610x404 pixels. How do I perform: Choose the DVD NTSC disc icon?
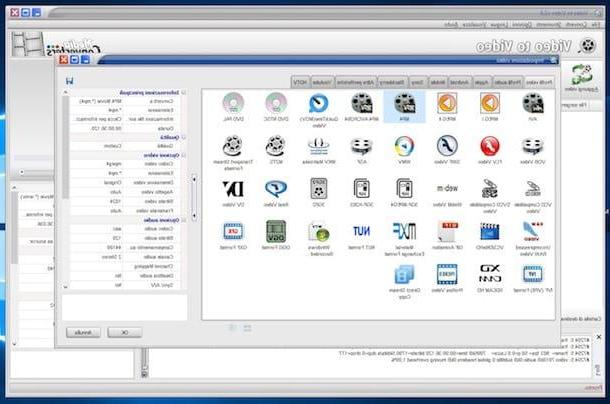click(x=276, y=104)
